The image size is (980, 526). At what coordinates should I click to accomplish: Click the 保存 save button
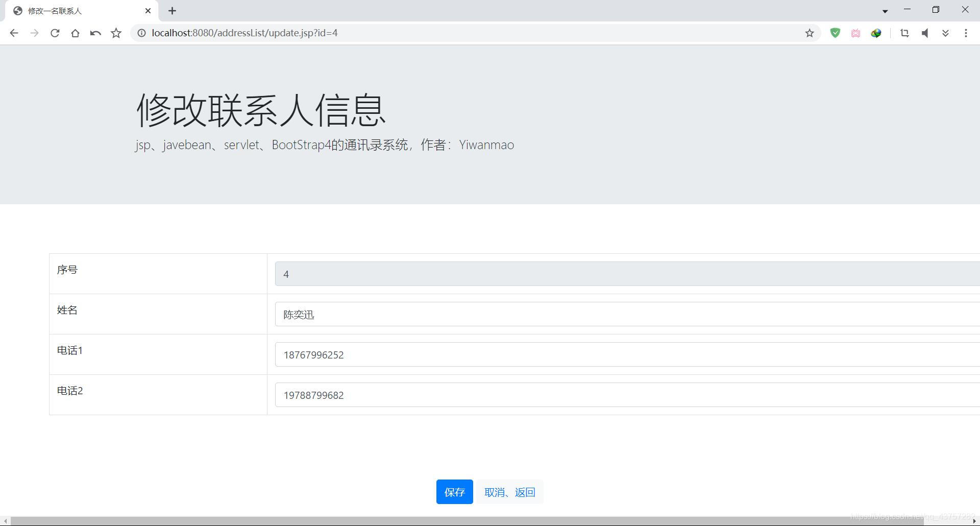tap(454, 492)
